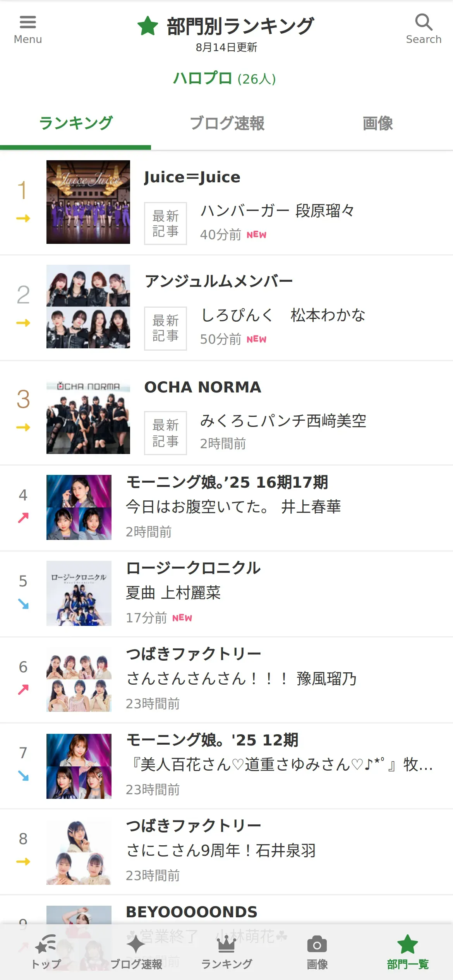Open the ロージークロニクル ranking entry

[x=226, y=594]
